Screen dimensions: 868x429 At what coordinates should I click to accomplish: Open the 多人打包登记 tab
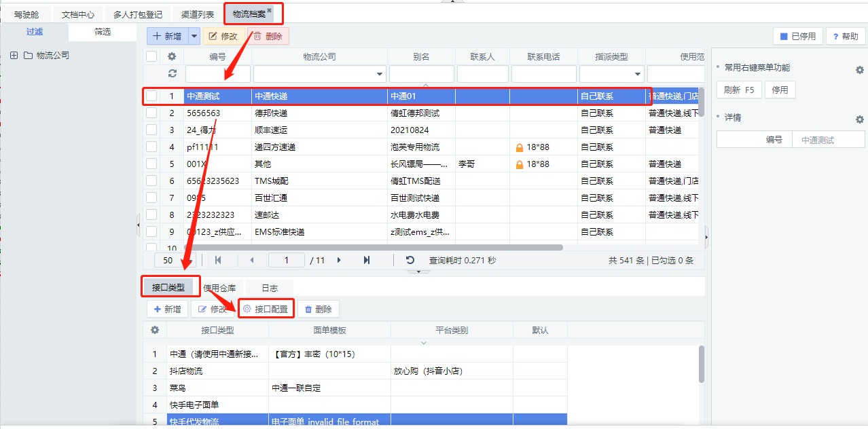(x=138, y=14)
